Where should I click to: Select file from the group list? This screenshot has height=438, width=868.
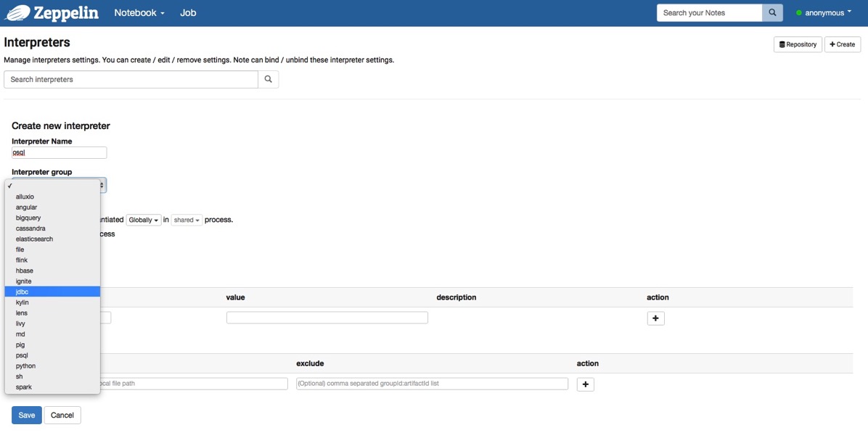pos(52,249)
